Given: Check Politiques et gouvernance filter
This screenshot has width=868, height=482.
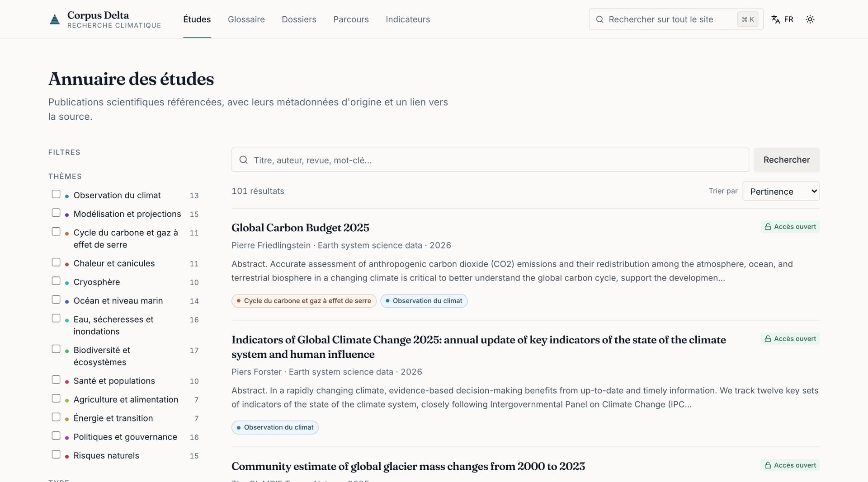Looking at the screenshot, I should [x=56, y=436].
